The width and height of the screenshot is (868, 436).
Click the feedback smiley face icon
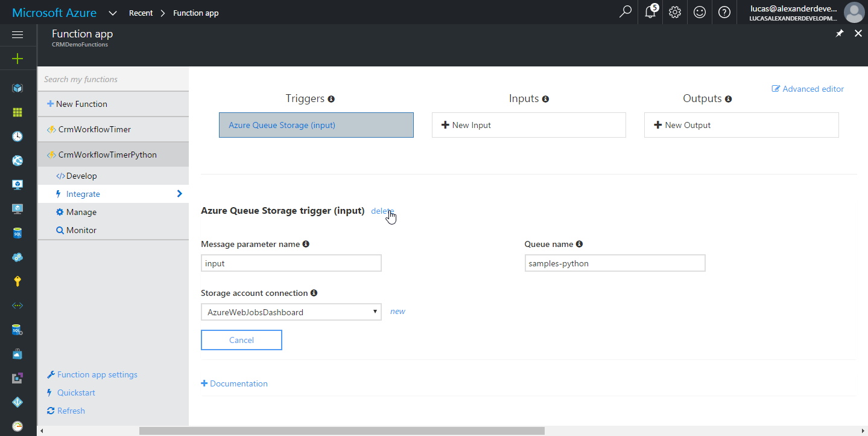tap(700, 12)
